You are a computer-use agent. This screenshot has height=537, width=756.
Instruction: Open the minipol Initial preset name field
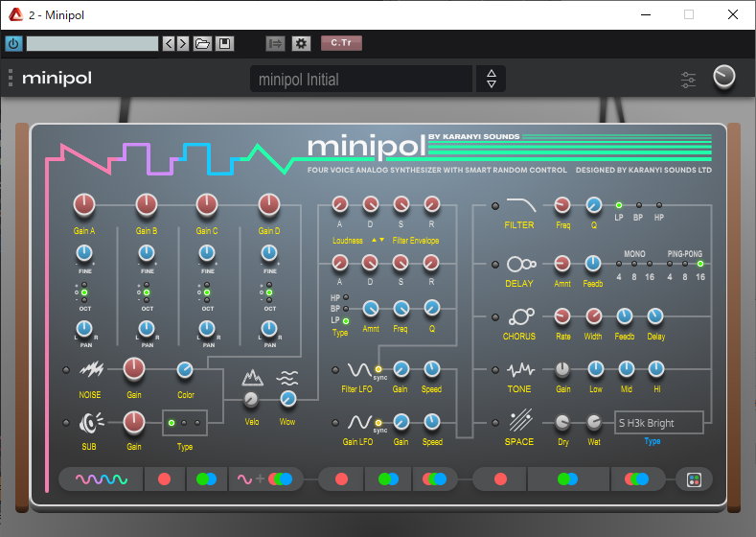[x=361, y=80]
